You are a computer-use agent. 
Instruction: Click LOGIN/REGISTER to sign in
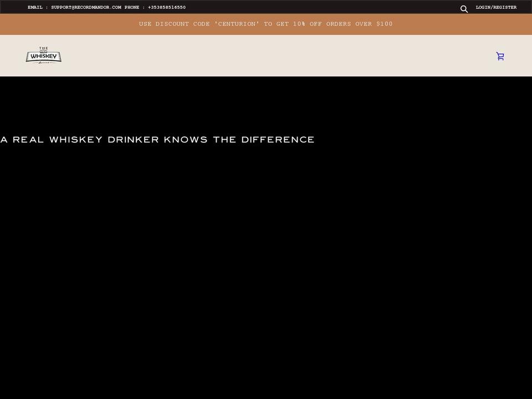(x=495, y=7)
